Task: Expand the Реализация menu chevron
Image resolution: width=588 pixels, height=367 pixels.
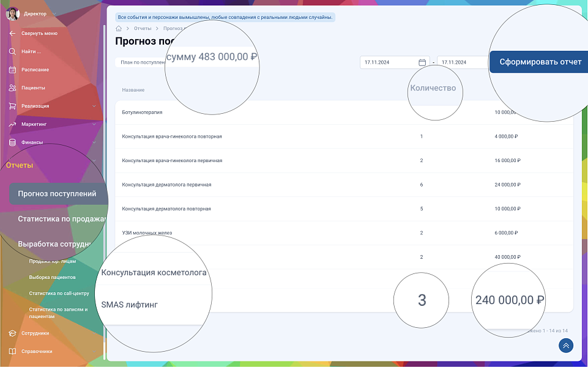Action: pyautogui.click(x=94, y=106)
